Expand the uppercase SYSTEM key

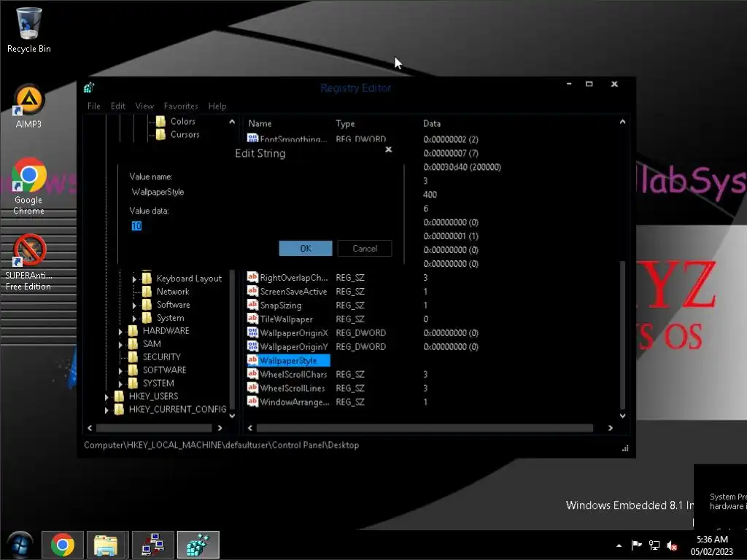pyautogui.click(x=120, y=384)
